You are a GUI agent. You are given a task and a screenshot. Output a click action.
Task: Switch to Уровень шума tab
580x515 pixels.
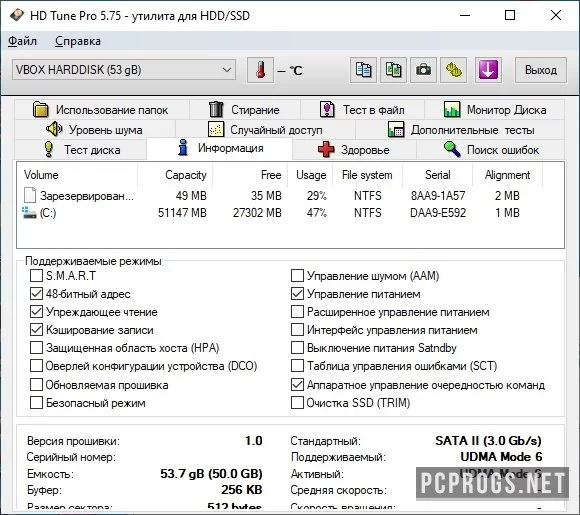pyautogui.click(x=95, y=129)
